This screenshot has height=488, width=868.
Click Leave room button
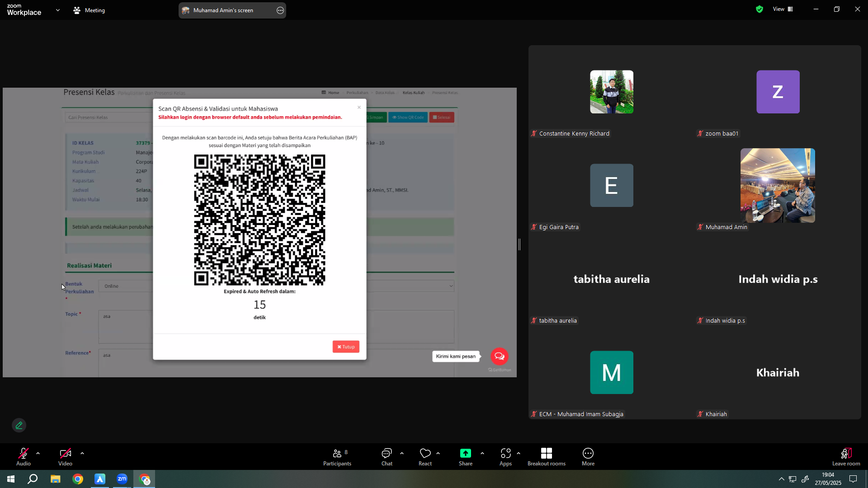click(x=846, y=457)
